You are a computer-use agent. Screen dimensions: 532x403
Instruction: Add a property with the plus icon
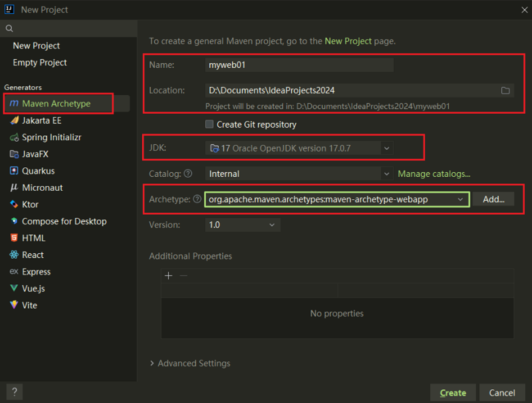coord(168,276)
